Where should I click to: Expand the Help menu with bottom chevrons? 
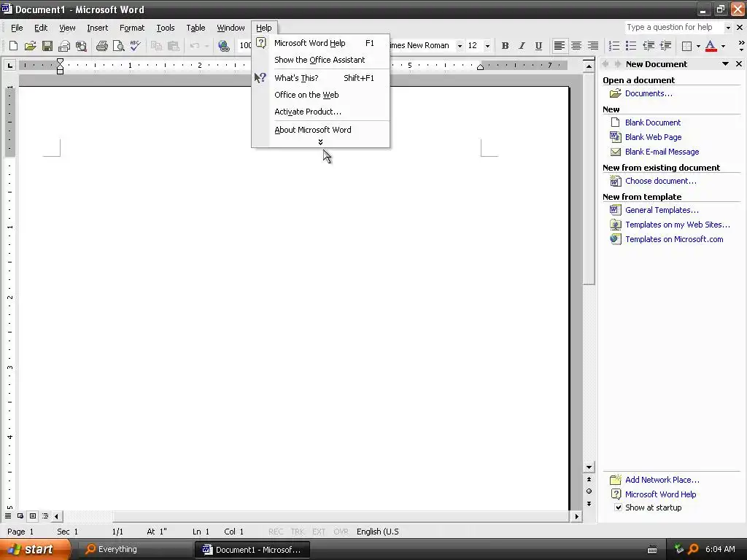coord(321,142)
